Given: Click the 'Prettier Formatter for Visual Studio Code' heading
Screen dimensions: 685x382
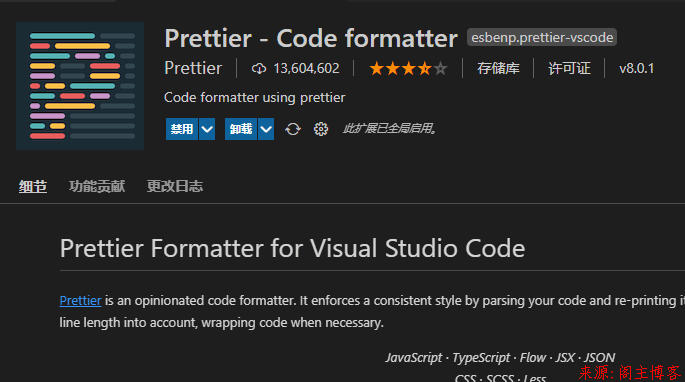Looking at the screenshot, I should coord(292,248).
